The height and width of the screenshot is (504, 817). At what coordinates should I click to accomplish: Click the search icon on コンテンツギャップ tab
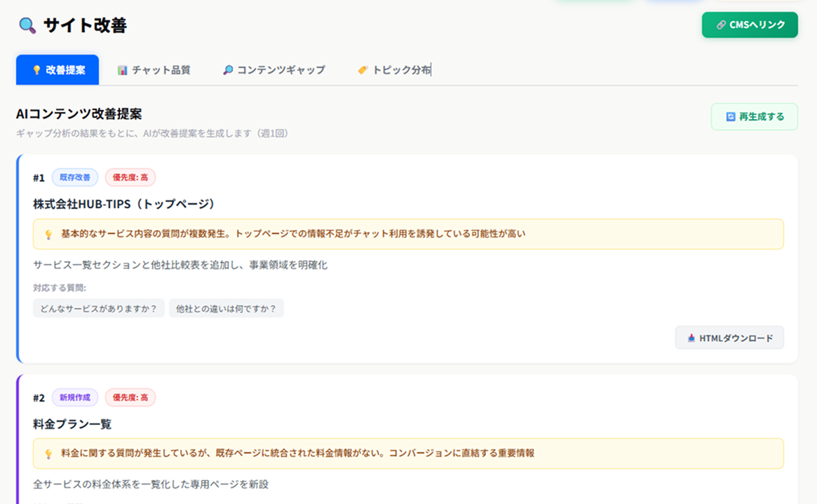[x=228, y=70]
